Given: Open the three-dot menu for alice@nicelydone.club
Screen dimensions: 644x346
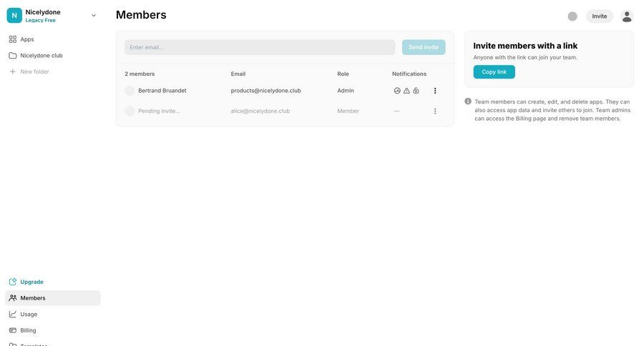Looking at the screenshot, I should tap(435, 112).
